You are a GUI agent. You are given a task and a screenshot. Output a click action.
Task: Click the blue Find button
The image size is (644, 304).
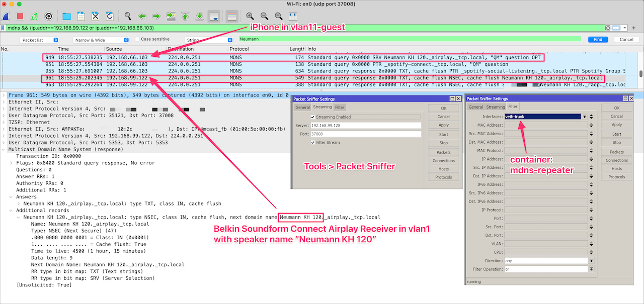[598, 39]
